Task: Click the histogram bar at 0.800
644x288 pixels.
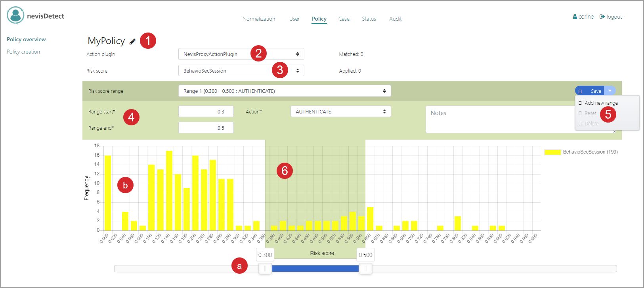Action: [x=458, y=223]
